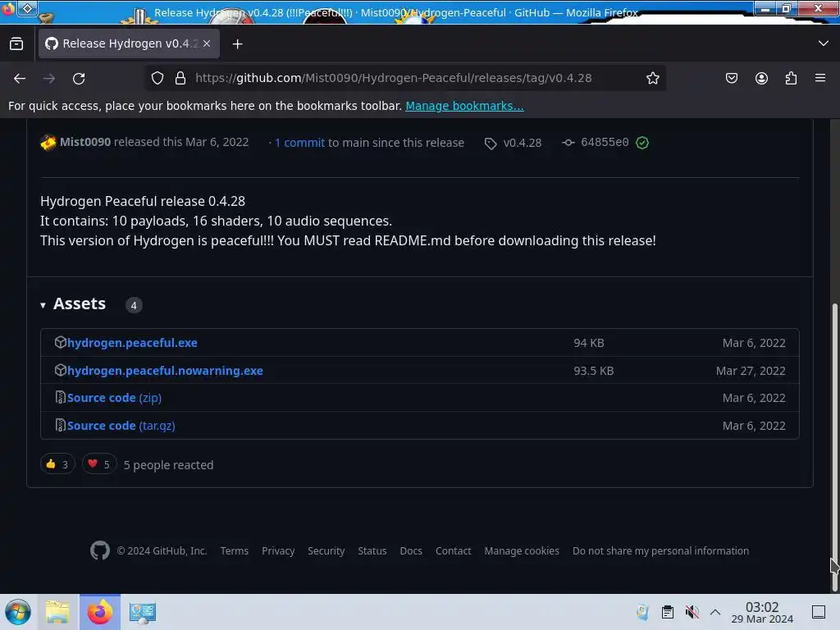Open the clipboard tray icon
The height and width of the screenshot is (630, 840).
tap(668, 612)
